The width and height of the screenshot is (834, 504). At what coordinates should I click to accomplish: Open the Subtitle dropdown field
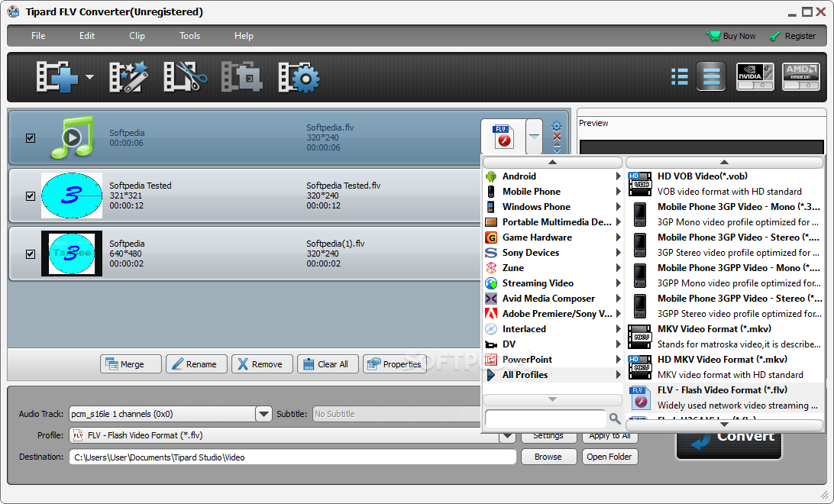point(397,414)
